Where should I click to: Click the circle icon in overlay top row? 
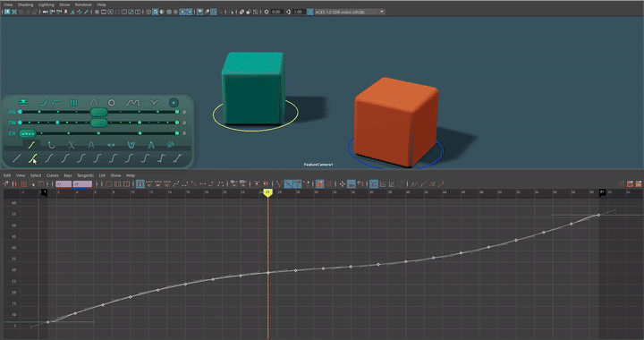111,103
